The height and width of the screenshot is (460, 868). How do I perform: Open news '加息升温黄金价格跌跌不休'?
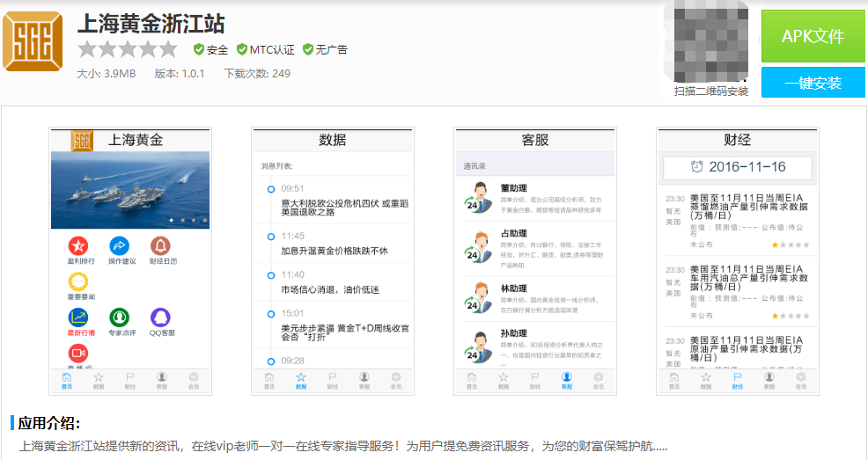(335, 251)
